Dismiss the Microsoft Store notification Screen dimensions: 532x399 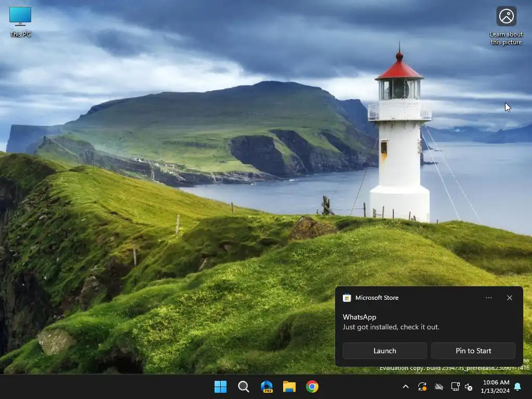tap(509, 298)
